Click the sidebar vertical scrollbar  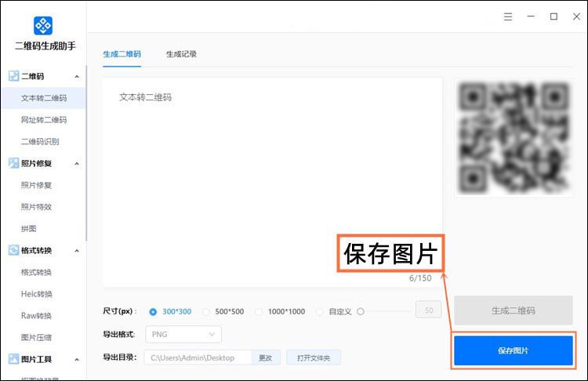click(x=86, y=153)
